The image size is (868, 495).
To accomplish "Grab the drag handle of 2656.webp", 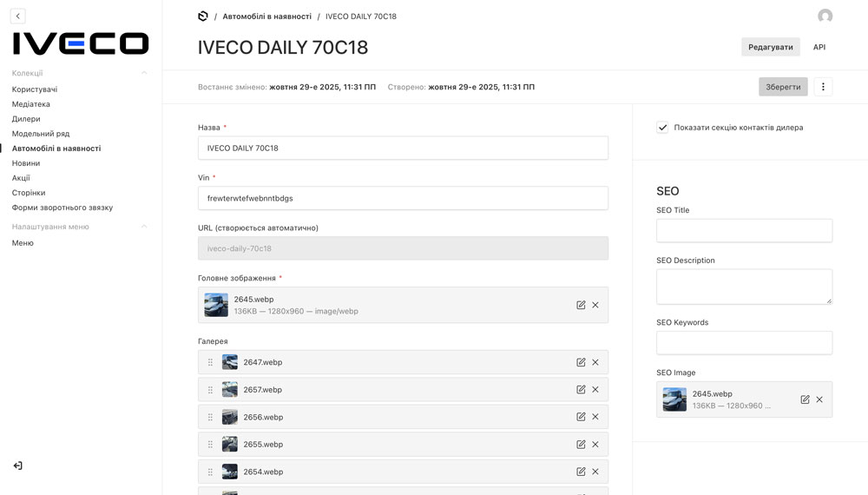I will [210, 417].
